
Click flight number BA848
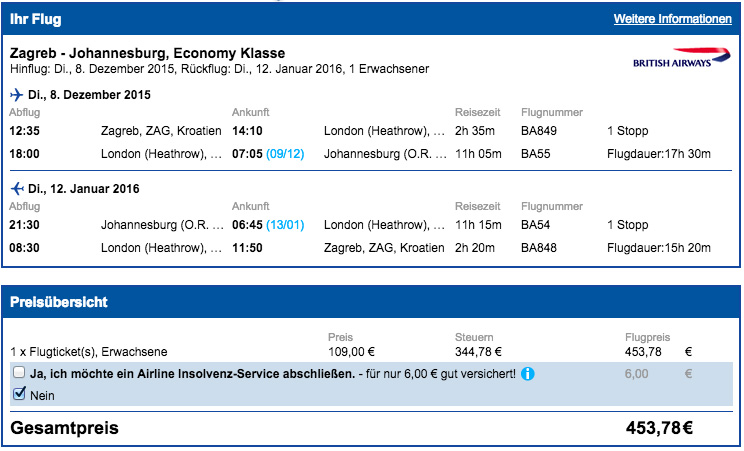[539, 248]
